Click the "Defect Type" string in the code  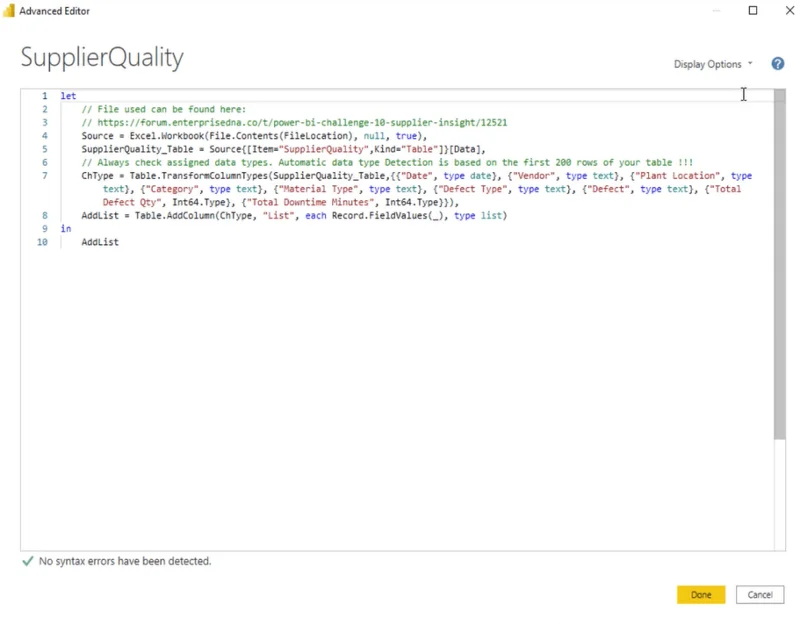tap(471, 189)
